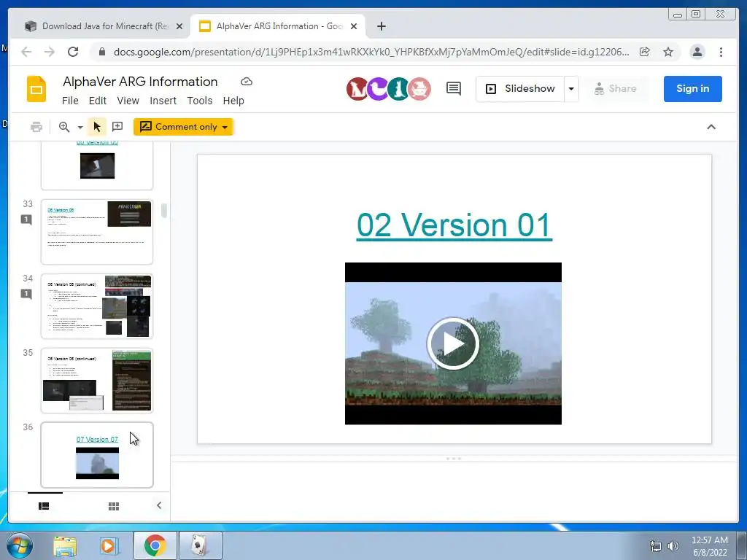Open the comment history icon
Image resolution: width=747 pixels, height=560 pixels.
pos(453,88)
